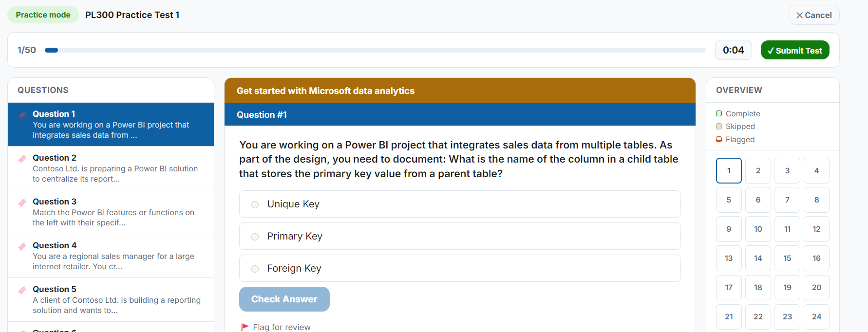This screenshot has height=332, width=868.
Task: Jump to question 4 in overview grid
Action: tap(816, 170)
